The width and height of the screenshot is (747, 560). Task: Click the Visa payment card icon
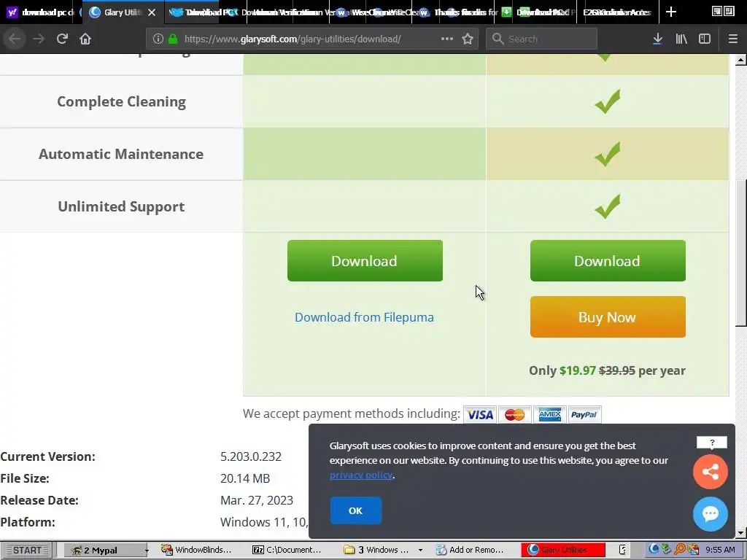click(x=480, y=414)
